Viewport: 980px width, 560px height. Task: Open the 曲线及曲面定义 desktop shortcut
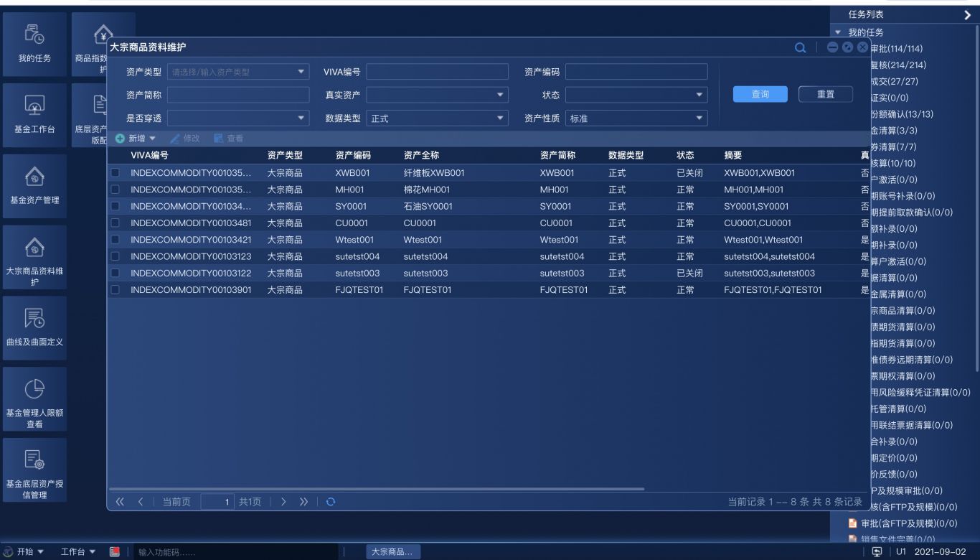click(34, 328)
